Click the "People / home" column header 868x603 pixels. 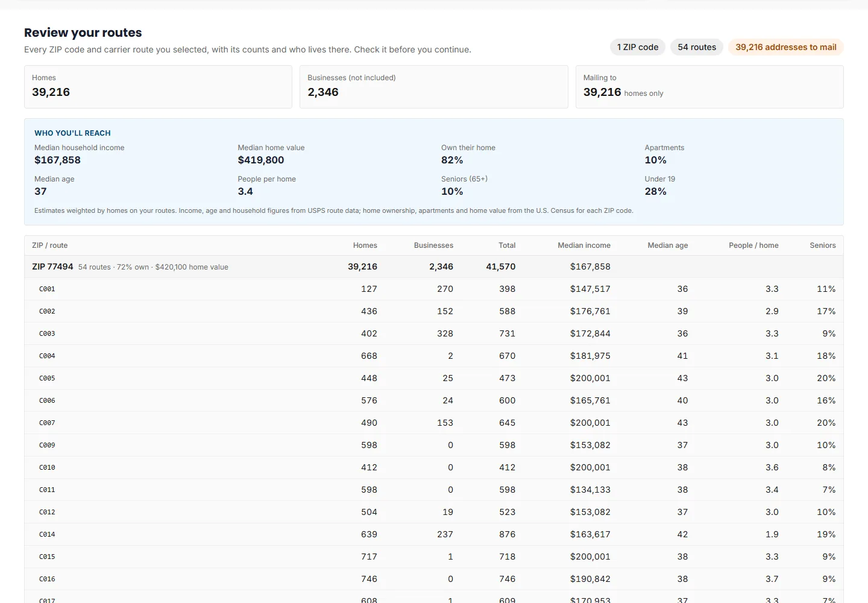coord(753,245)
